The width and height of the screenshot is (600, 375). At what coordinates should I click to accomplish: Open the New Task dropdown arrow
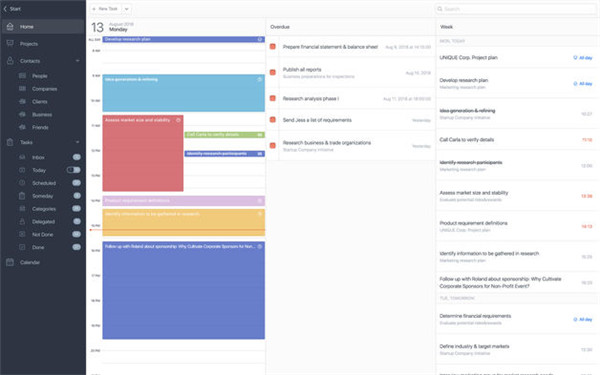tap(127, 9)
